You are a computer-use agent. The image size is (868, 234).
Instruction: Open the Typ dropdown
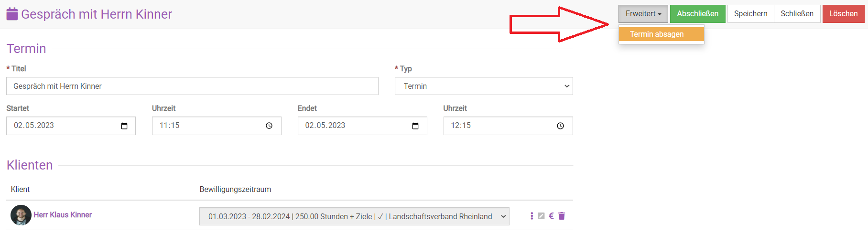[484, 86]
